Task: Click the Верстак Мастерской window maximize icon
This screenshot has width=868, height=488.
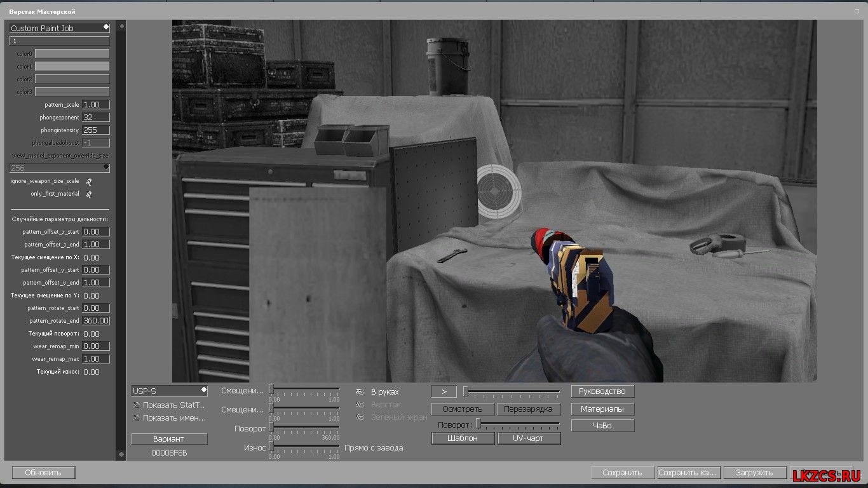Action: [x=857, y=11]
